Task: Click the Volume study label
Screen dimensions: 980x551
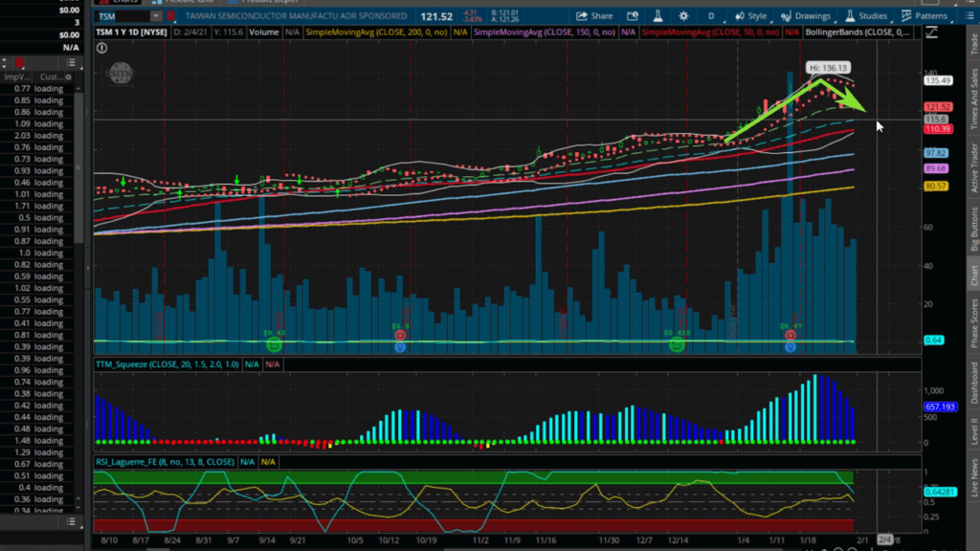Action: (264, 32)
